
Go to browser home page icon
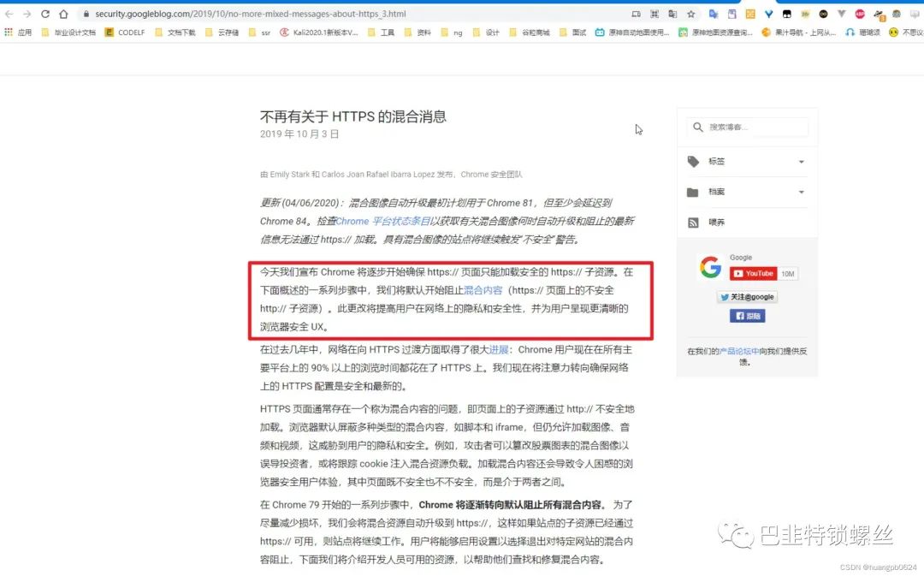pyautogui.click(x=62, y=14)
